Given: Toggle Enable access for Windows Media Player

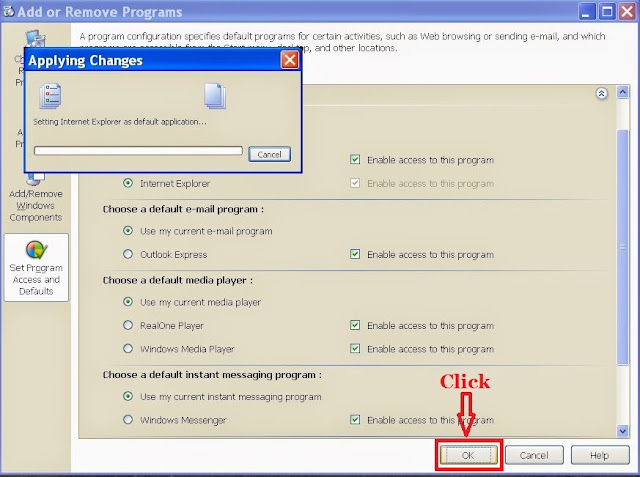Looking at the screenshot, I should (x=355, y=348).
